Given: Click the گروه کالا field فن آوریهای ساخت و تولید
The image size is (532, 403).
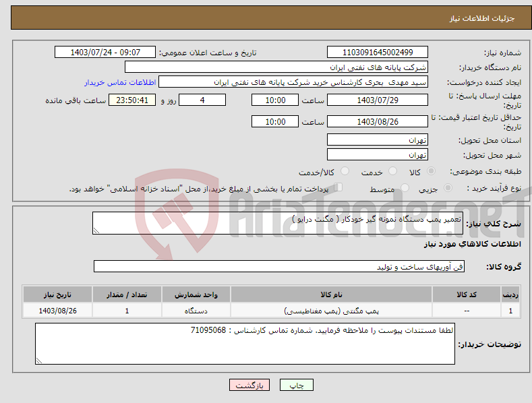Looking at the screenshot, I should (x=279, y=267).
